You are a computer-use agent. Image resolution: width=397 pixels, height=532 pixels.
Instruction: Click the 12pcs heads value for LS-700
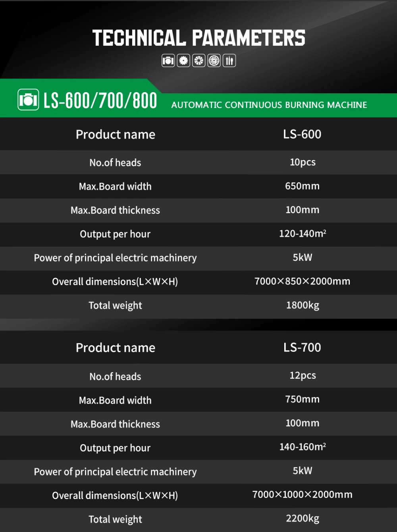pyautogui.click(x=303, y=375)
